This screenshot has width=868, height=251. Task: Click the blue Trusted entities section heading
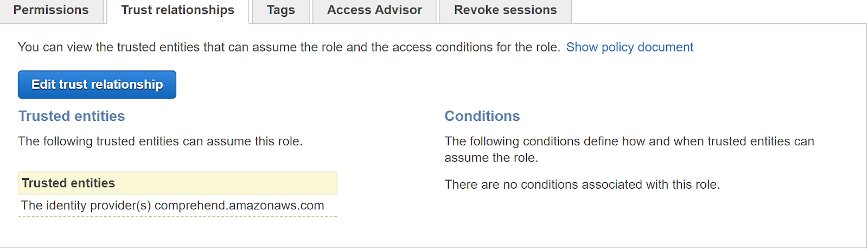click(72, 116)
